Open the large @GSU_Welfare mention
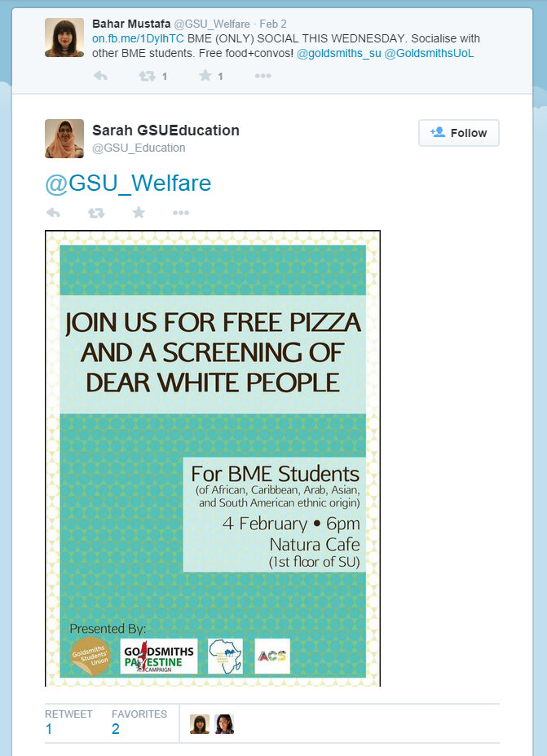547x756 pixels. (128, 183)
